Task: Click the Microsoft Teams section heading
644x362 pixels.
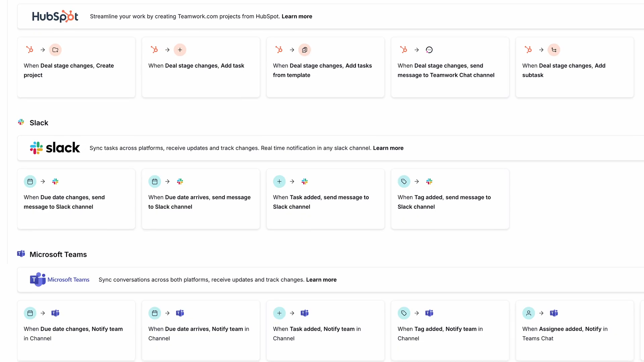Action: tap(58, 254)
